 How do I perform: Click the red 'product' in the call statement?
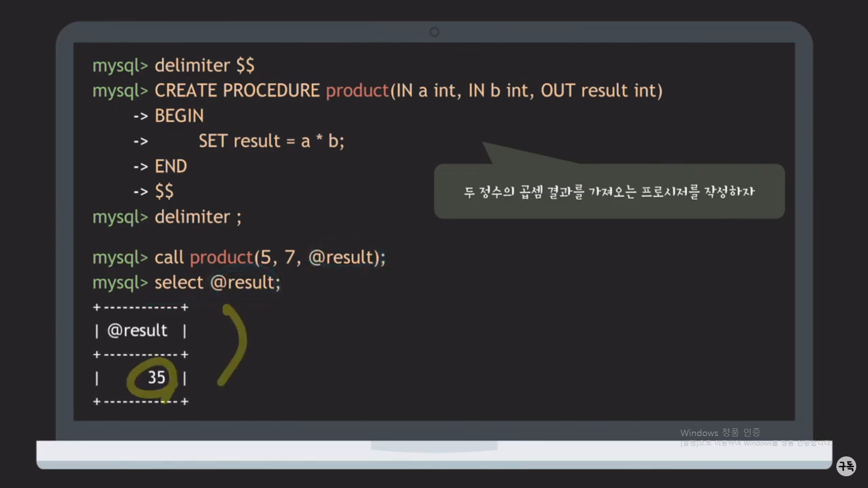[x=221, y=258]
